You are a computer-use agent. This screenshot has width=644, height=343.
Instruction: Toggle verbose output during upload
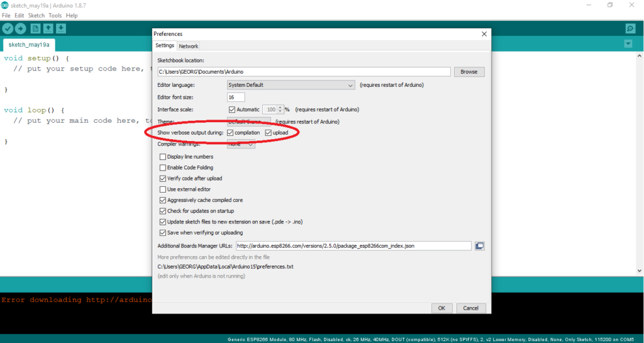(x=269, y=133)
